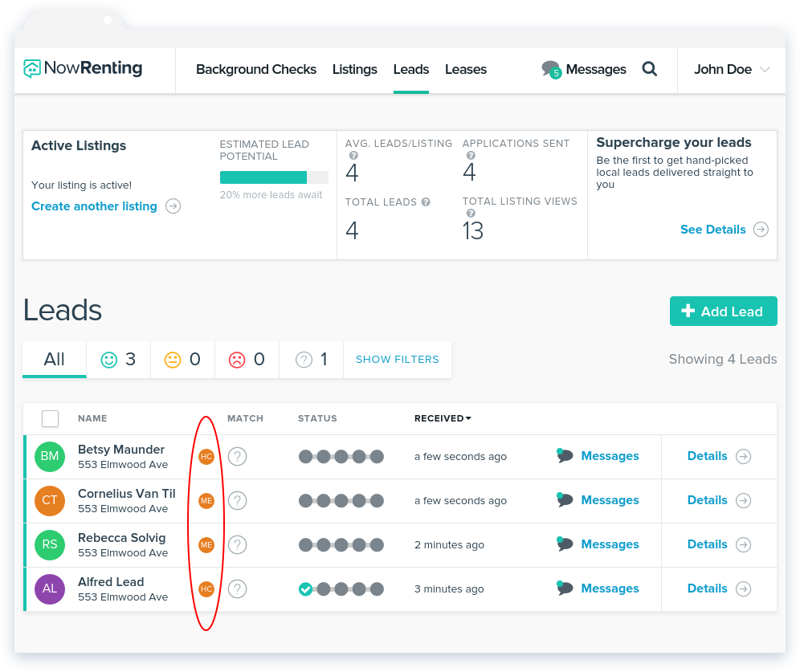Expand SHOW FILTERS panel
The width and height of the screenshot is (800, 672).
[398, 360]
